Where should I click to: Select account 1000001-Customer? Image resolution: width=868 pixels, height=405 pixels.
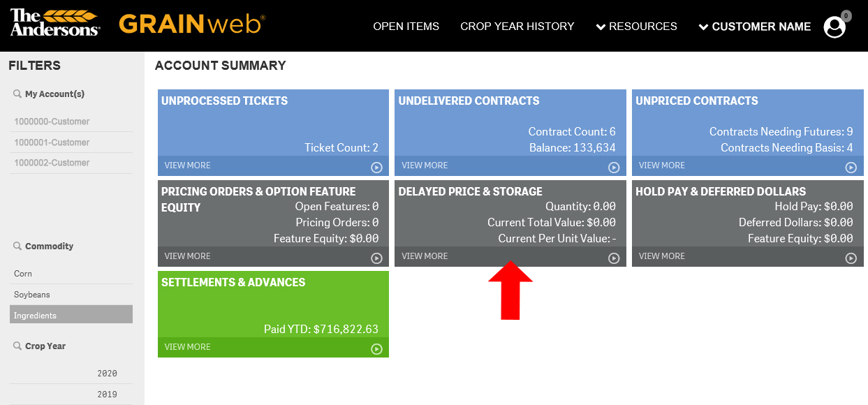coord(71,142)
